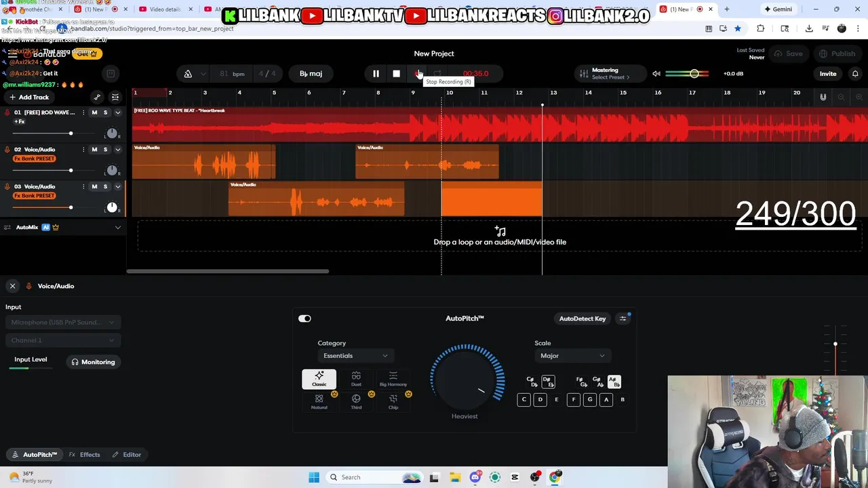The width and height of the screenshot is (868, 488).
Task: Zoom in the timeline
Action: (859, 97)
